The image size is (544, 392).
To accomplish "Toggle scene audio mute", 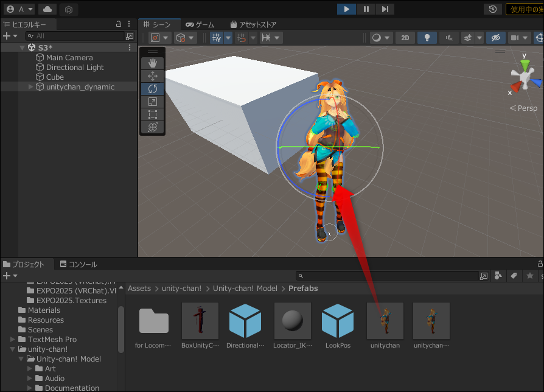I will (x=449, y=38).
